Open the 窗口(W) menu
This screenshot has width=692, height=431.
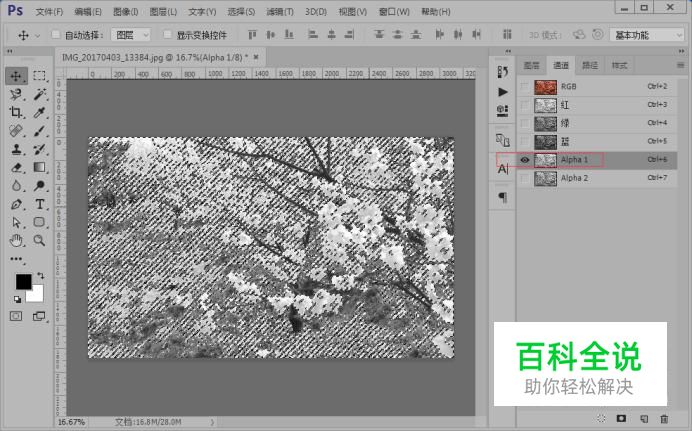[x=394, y=11]
